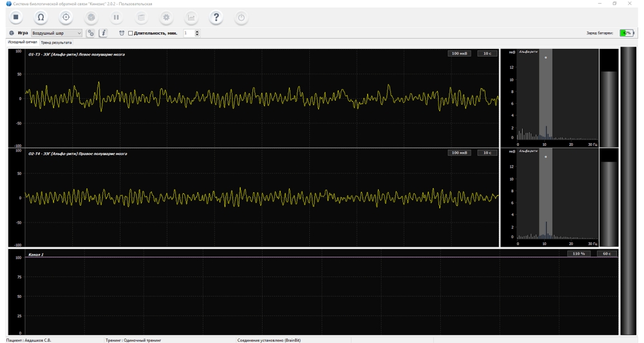
Task: Click the 60 с time button on Канал 1
Action: 607,254
